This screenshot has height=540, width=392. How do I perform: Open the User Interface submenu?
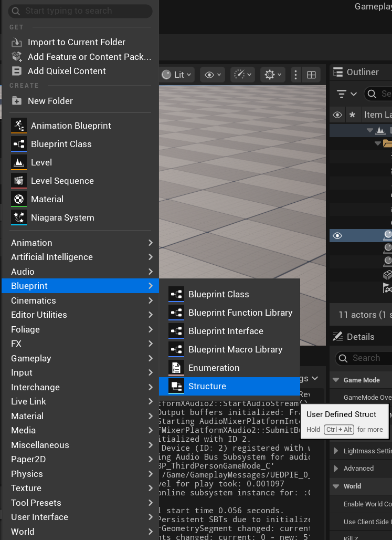[x=80, y=517]
